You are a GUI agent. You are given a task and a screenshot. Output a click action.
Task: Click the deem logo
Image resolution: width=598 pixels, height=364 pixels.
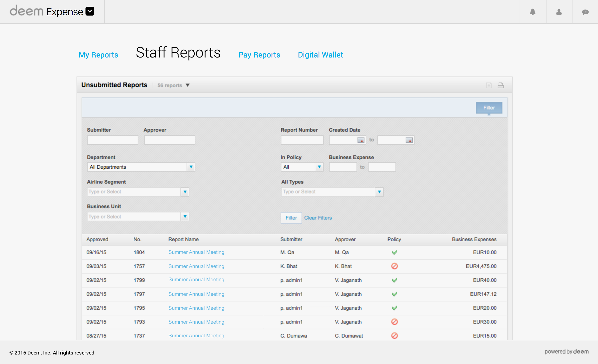pos(26,11)
